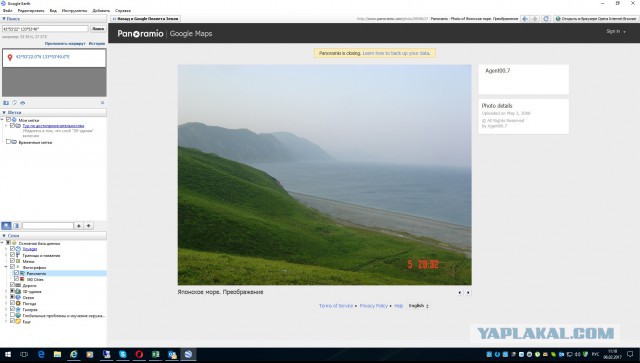Viewport: 640px width, 363px height.
Task: Collapse the Мои метки tree node
Action: [2, 120]
